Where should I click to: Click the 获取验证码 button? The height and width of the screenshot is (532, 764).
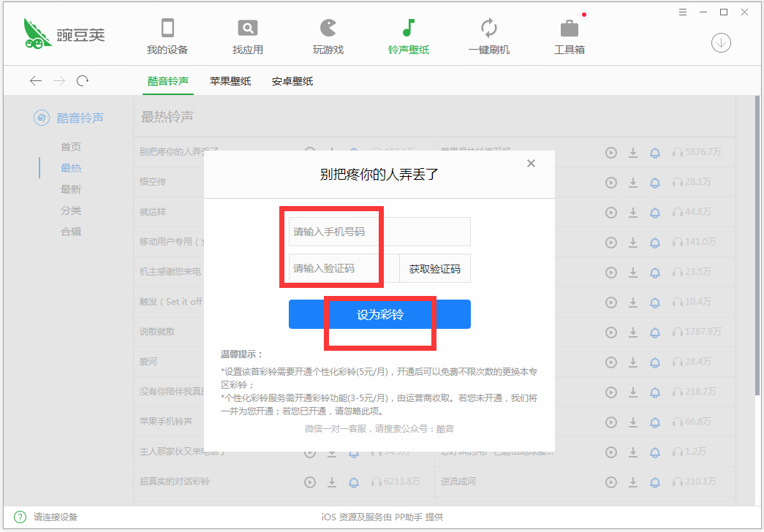(434, 268)
